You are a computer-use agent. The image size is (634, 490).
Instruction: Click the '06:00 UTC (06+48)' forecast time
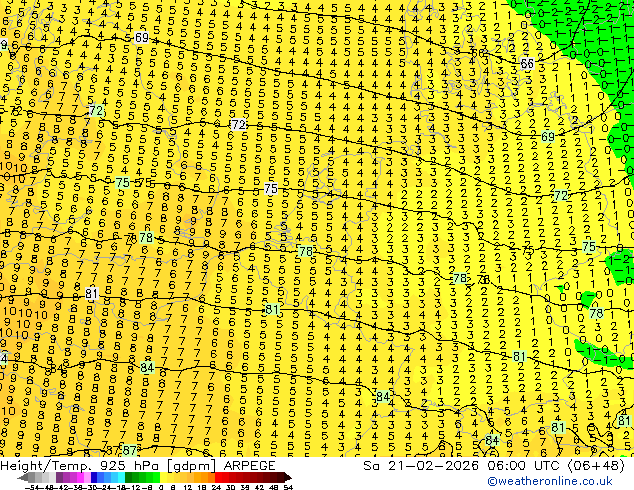point(556,466)
